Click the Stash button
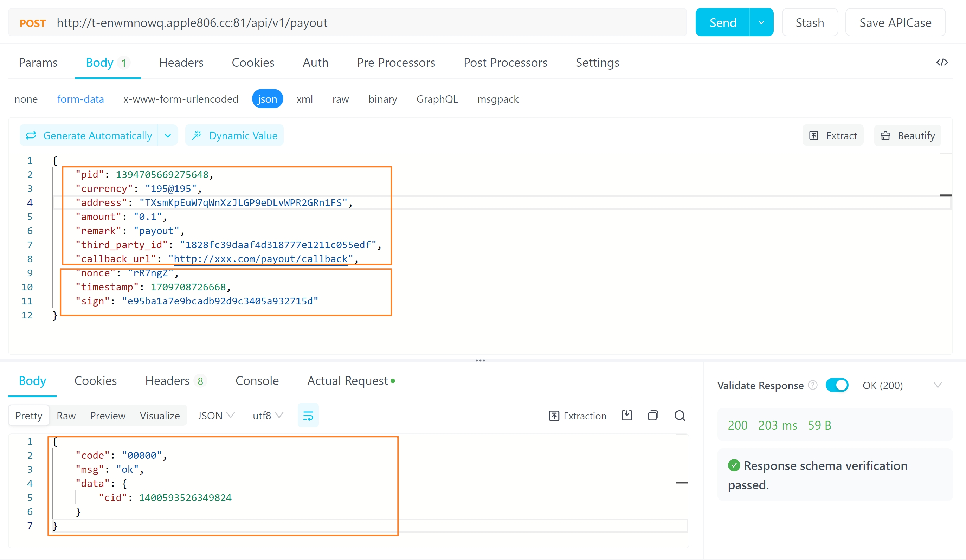The image size is (966, 560). pos(810,22)
